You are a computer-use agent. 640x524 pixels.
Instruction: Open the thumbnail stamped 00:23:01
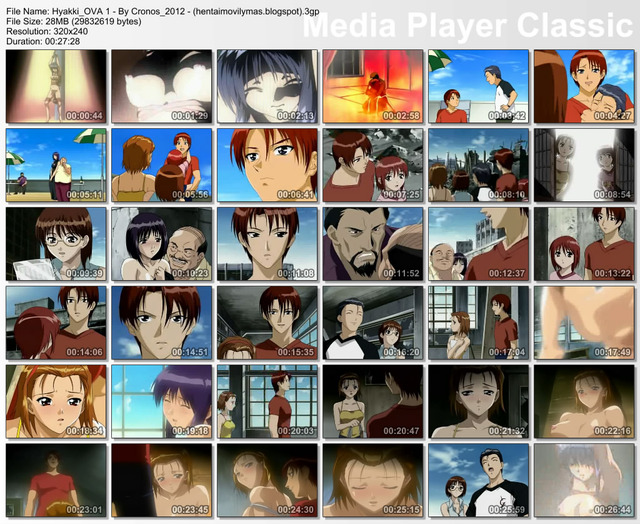56,480
